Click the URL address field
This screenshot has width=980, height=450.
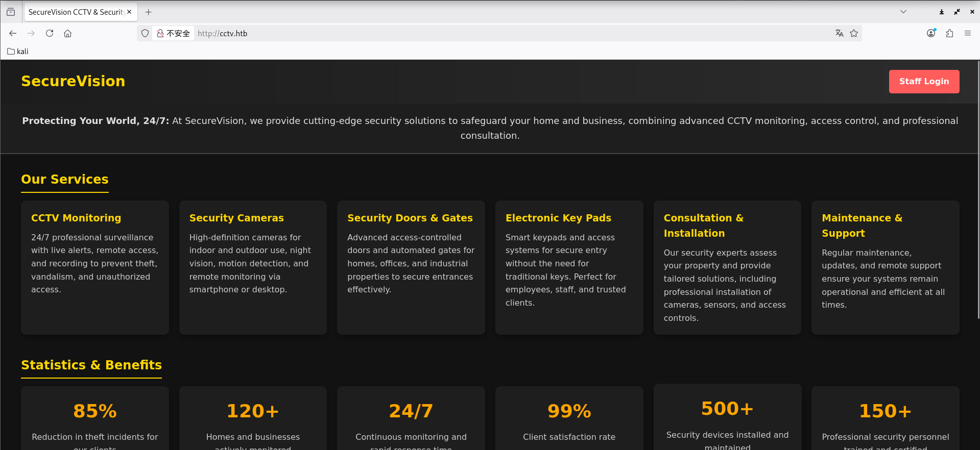click(x=460, y=33)
